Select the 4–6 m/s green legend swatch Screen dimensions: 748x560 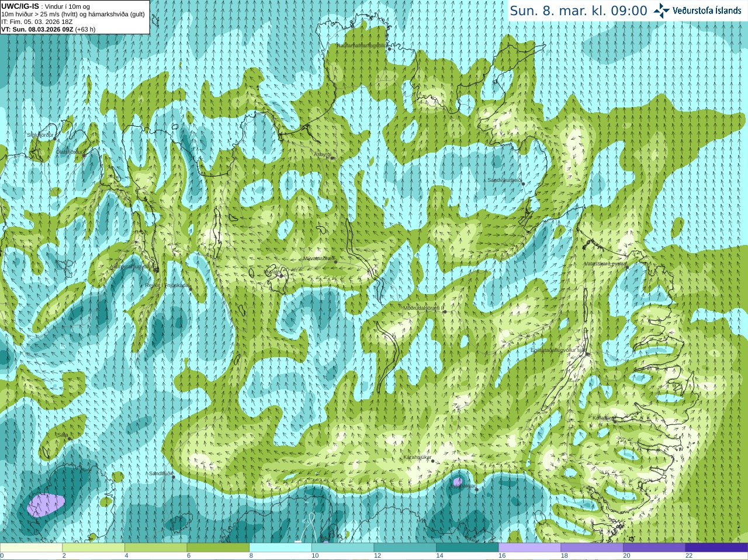point(155,548)
